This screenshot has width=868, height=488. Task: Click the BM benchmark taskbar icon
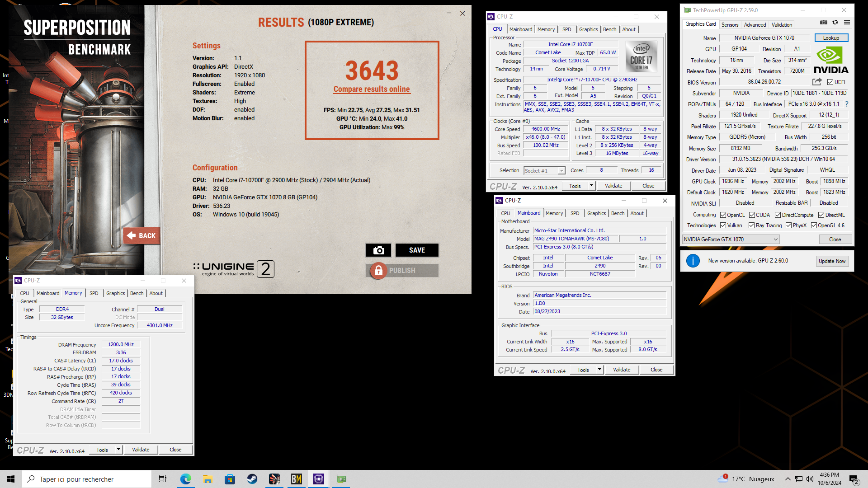pyautogui.click(x=296, y=479)
